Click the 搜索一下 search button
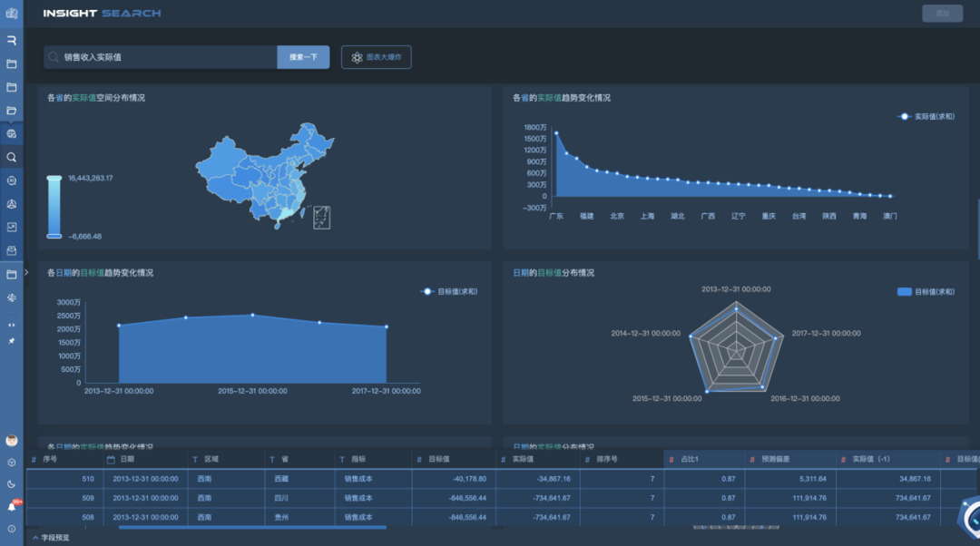 [303, 57]
